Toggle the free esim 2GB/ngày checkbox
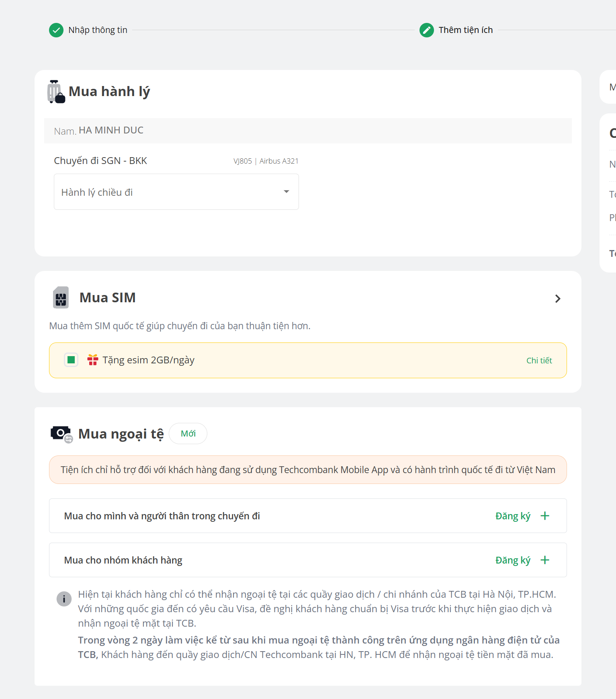This screenshot has height=699, width=616. click(71, 360)
